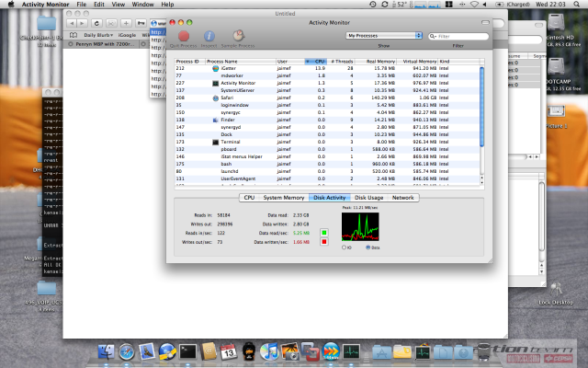Open the Apple menu
The width and height of the screenshot is (588, 368).
[x=11, y=4]
